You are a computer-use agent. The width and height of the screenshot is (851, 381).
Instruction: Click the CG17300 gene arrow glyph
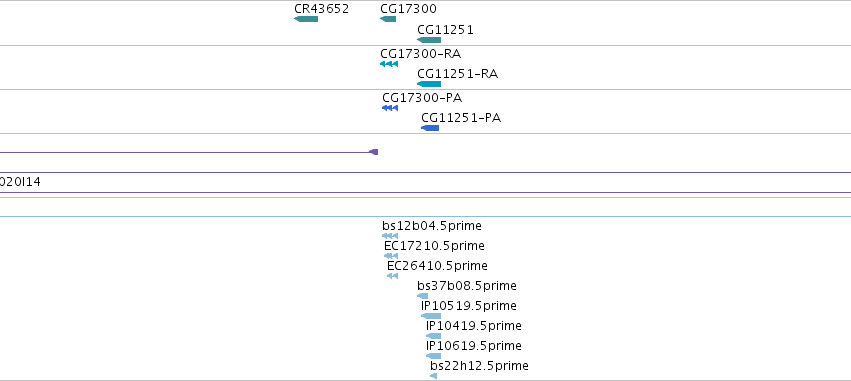(388, 19)
